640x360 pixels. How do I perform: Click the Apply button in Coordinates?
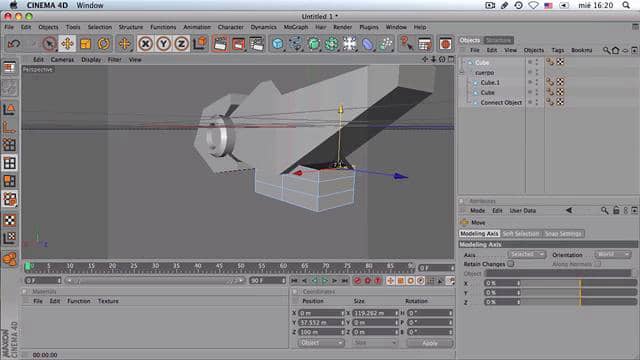point(430,343)
